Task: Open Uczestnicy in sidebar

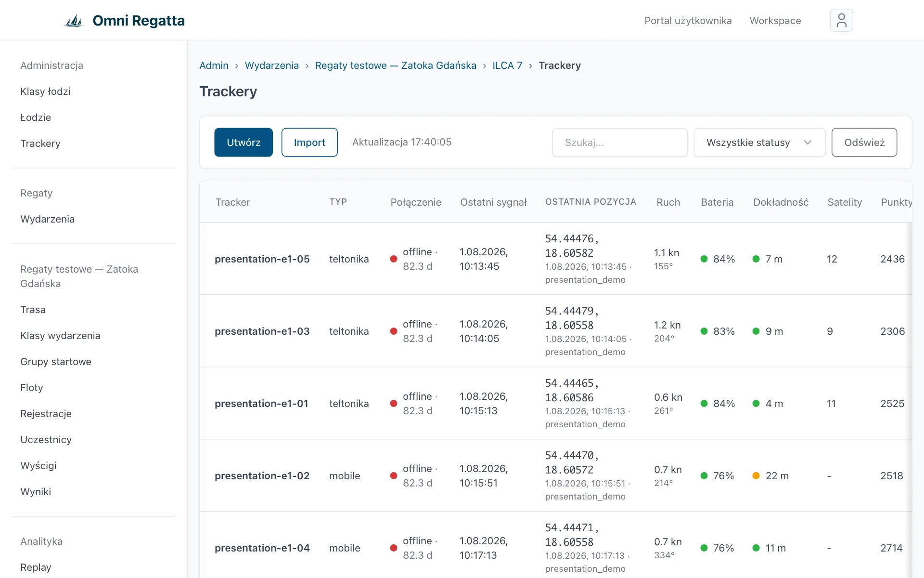Action: [x=46, y=440]
